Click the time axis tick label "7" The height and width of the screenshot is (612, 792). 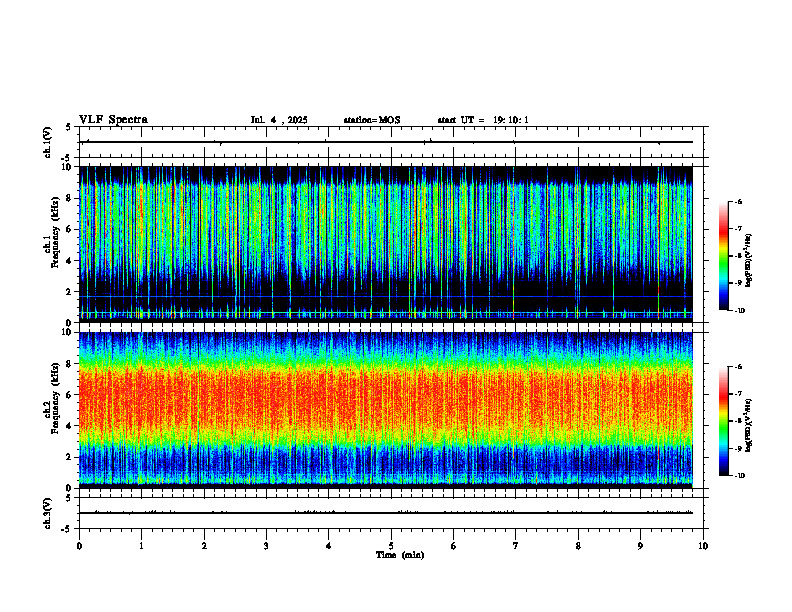tap(516, 546)
